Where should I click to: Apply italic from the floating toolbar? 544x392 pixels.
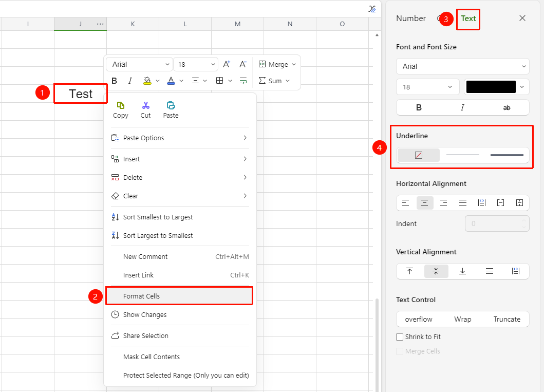click(x=130, y=81)
